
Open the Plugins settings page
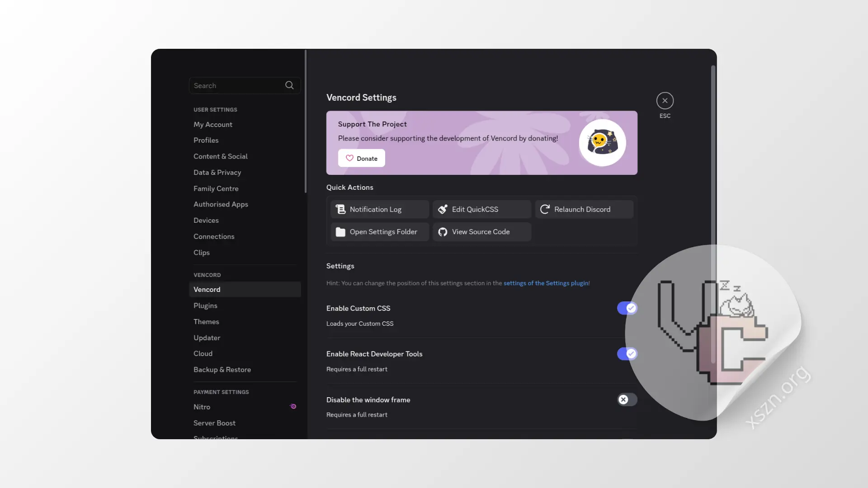pyautogui.click(x=205, y=305)
